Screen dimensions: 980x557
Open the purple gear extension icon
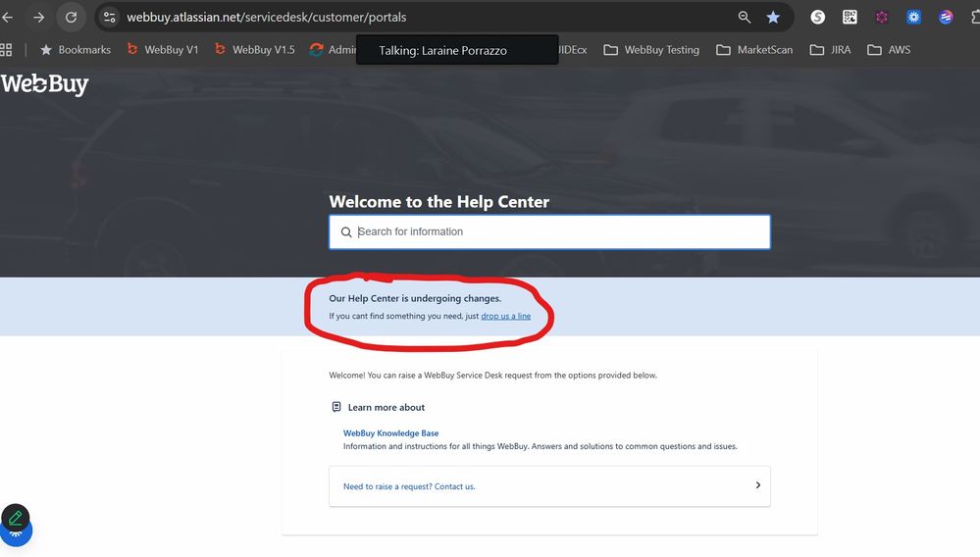tap(881, 18)
